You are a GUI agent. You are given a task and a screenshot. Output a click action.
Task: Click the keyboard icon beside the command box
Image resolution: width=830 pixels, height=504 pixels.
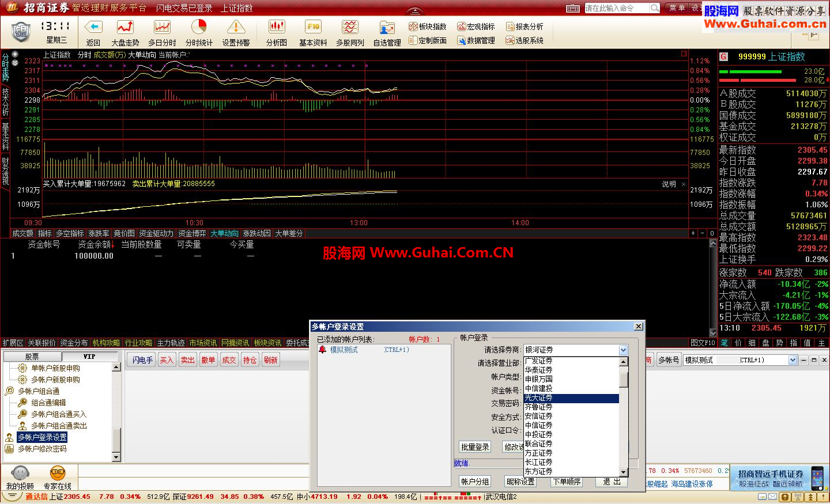tap(572, 8)
